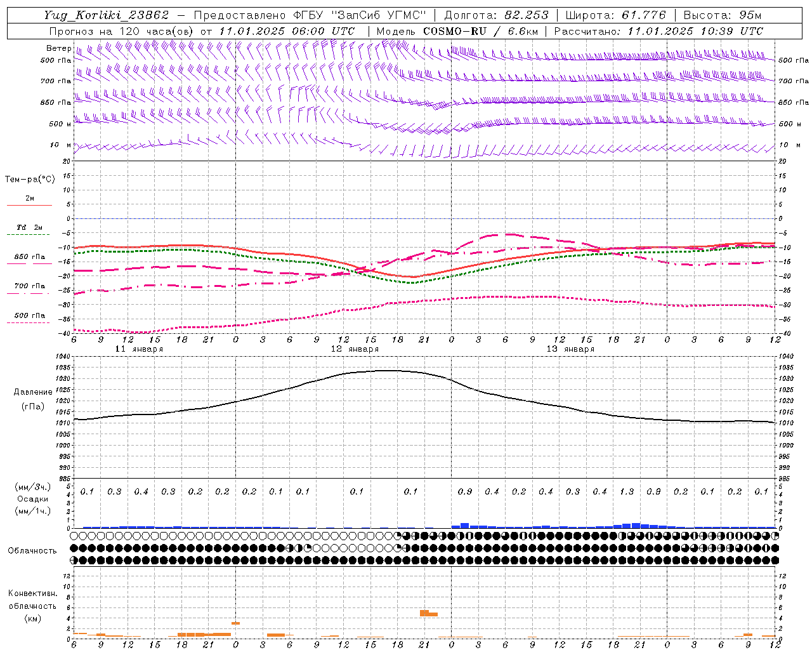Click the (мм/1ч.) precipitation unit label
812x650 pixels.
(33, 511)
